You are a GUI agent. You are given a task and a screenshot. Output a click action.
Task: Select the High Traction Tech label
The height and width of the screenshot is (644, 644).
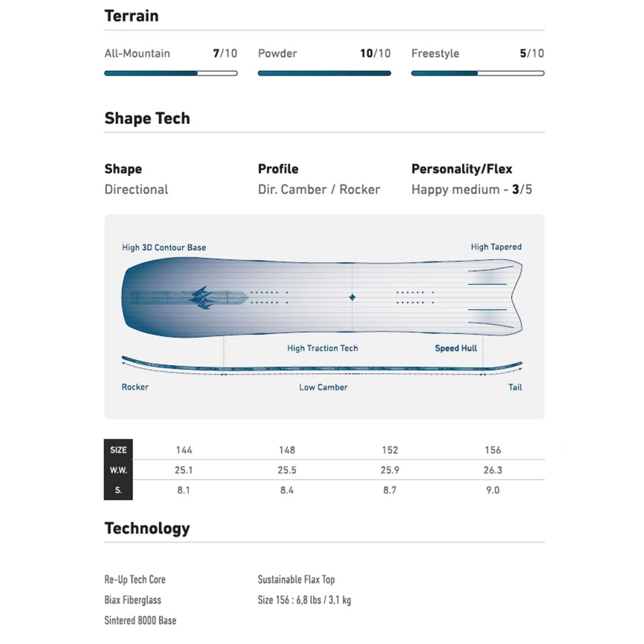click(x=323, y=348)
